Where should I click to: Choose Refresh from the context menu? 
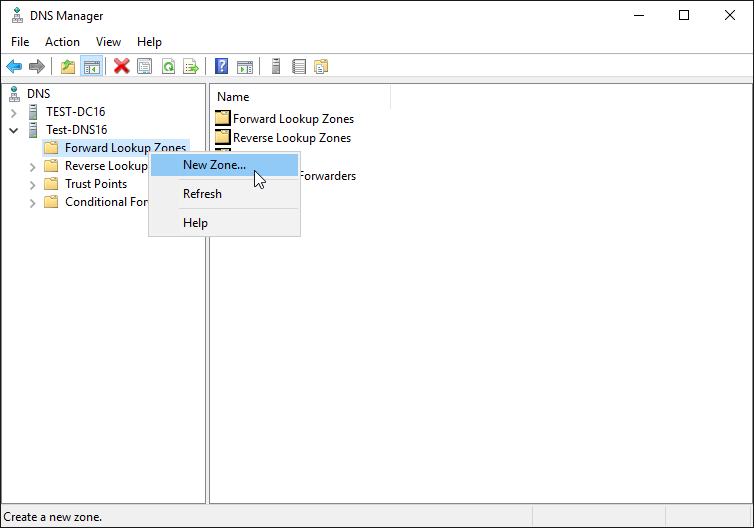(x=225, y=194)
